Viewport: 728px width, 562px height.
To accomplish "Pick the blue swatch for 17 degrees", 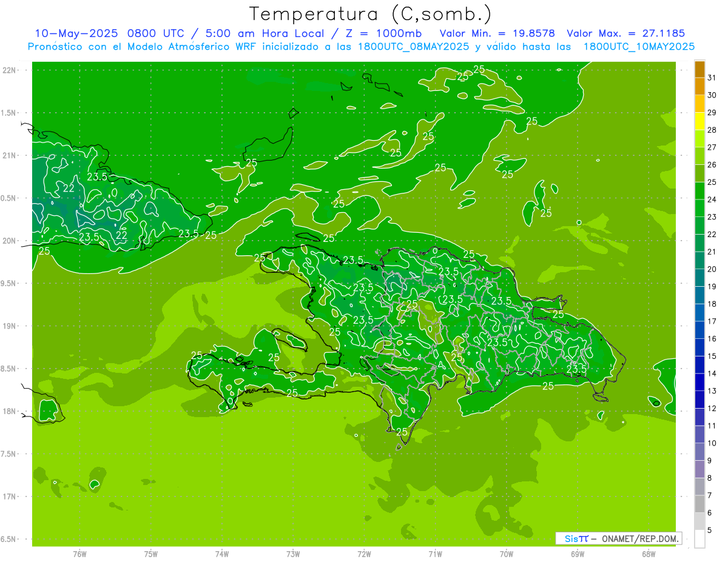I will tap(699, 313).
